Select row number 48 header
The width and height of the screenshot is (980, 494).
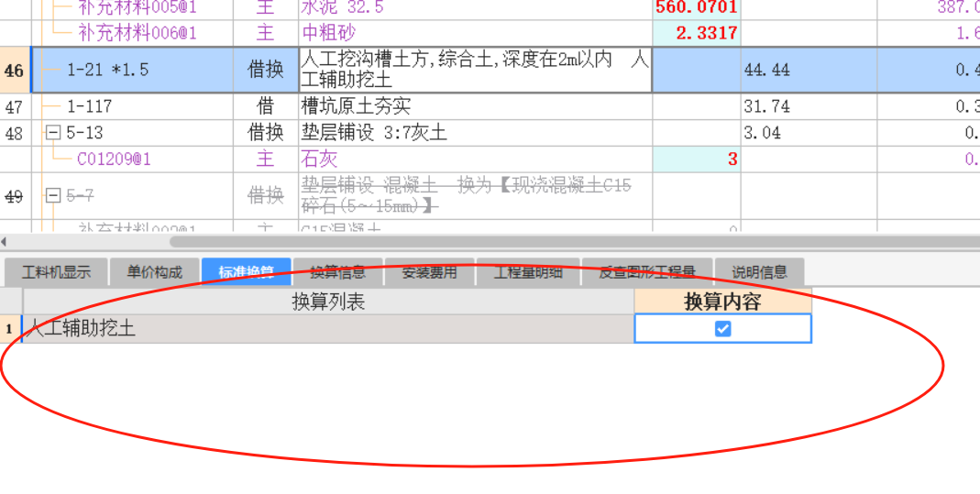[x=15, y=133]
